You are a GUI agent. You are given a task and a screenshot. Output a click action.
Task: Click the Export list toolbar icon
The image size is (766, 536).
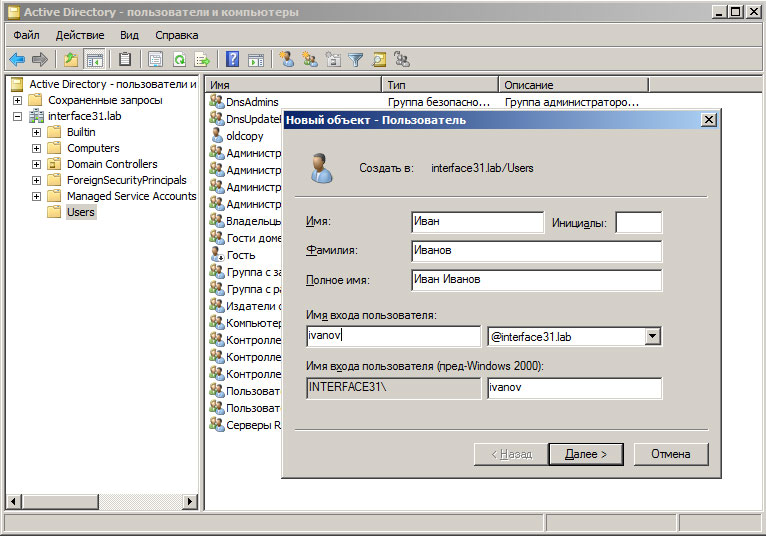tap(201, 60)
